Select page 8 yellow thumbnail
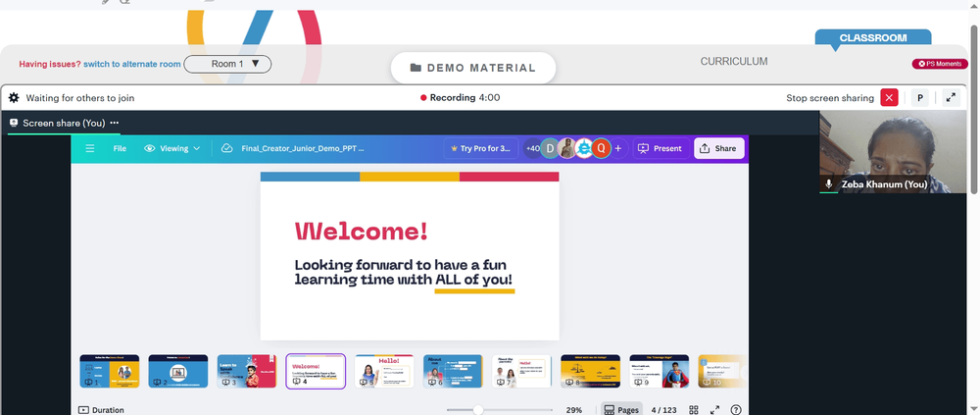The image size is (980, 415). [591, 371]
